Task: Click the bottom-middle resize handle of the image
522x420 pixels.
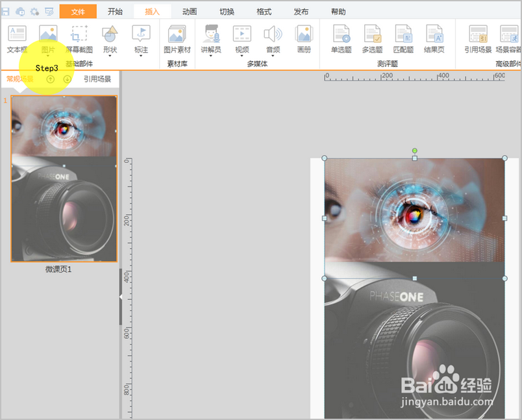Action: 414,278
